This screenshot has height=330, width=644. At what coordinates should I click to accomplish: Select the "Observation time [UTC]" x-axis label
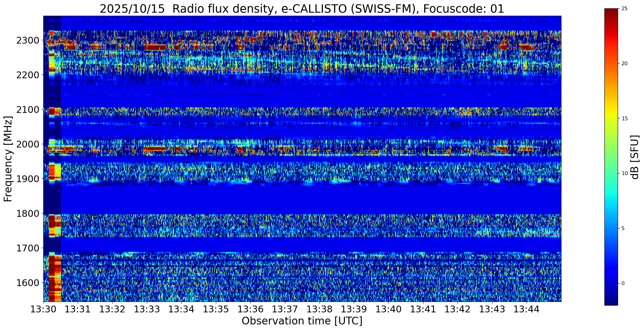pyautogui.click(x=302, y=321)
